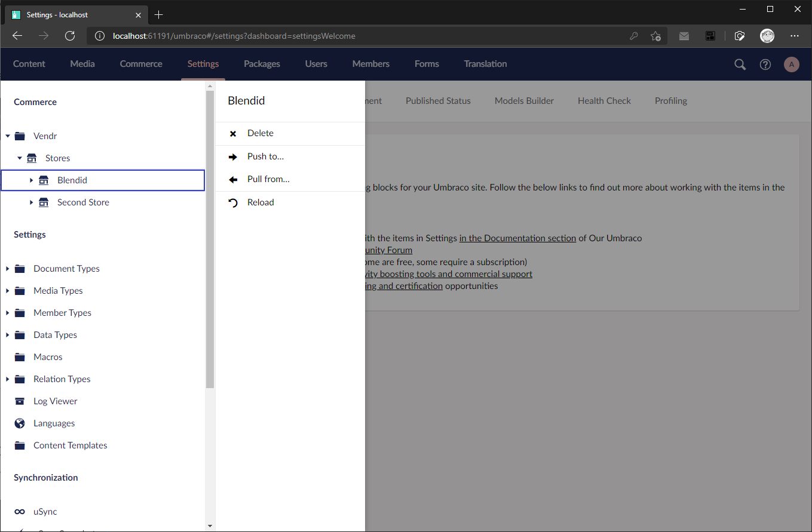This screenshot has height=532, width=812.
Task: Click the Second Store shop icon
Action: [44, 202]
